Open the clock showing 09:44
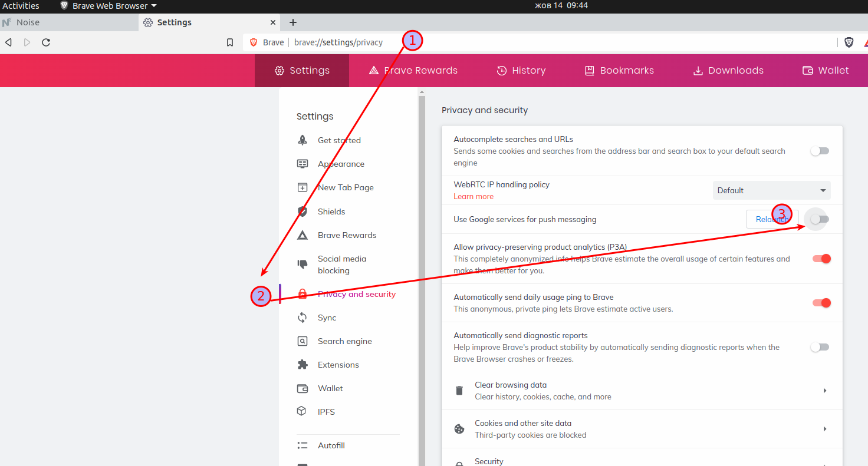This screenshot has width=868, height=466. tap(561, 6)
